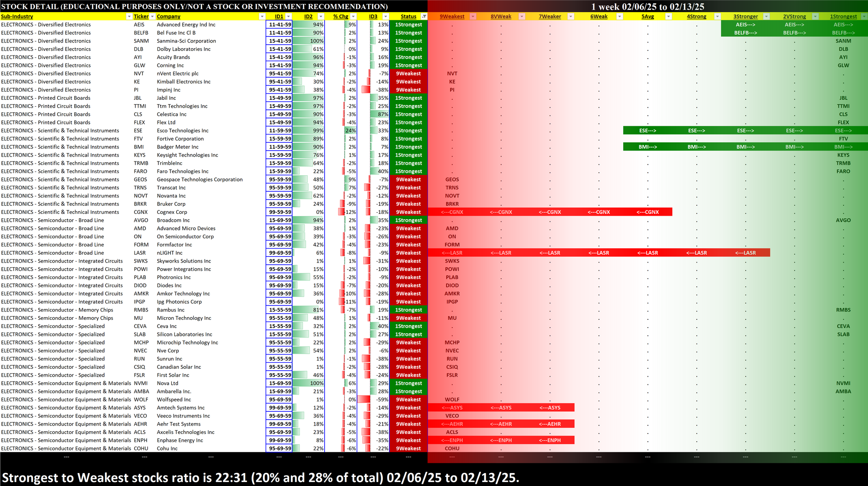Click the 6Weak column header label

[598, 16]
